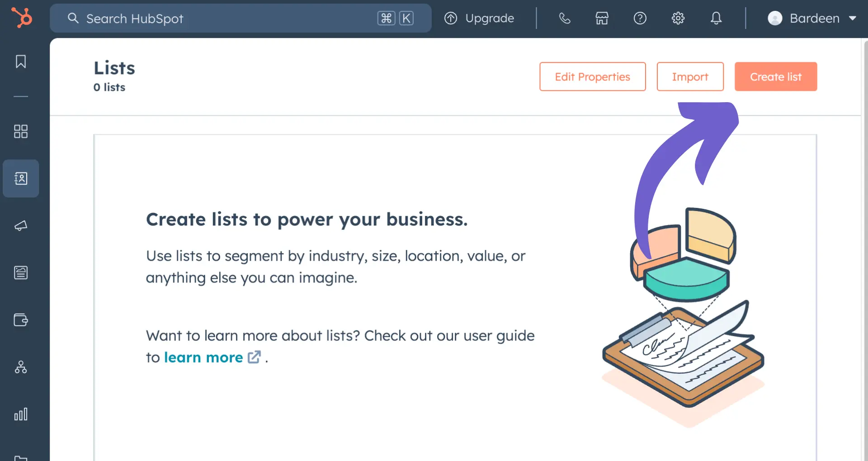Click the Create list button

[x=776, y=76]
